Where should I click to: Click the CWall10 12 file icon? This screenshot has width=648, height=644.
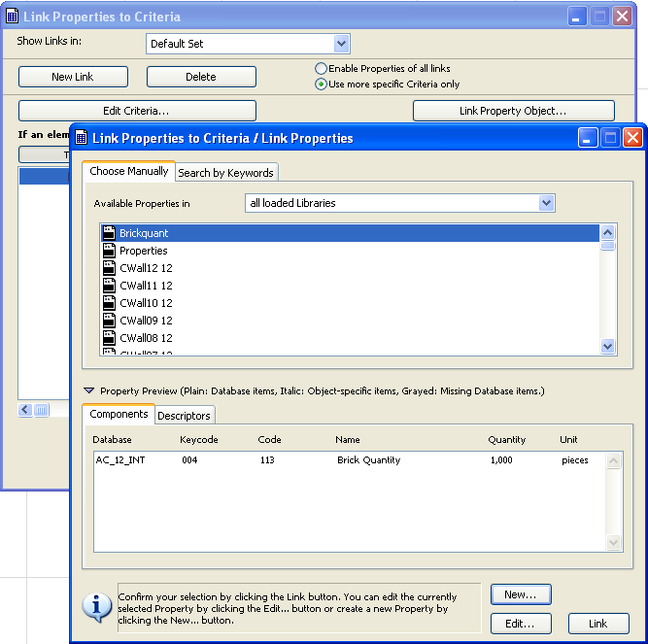(109, 303)
